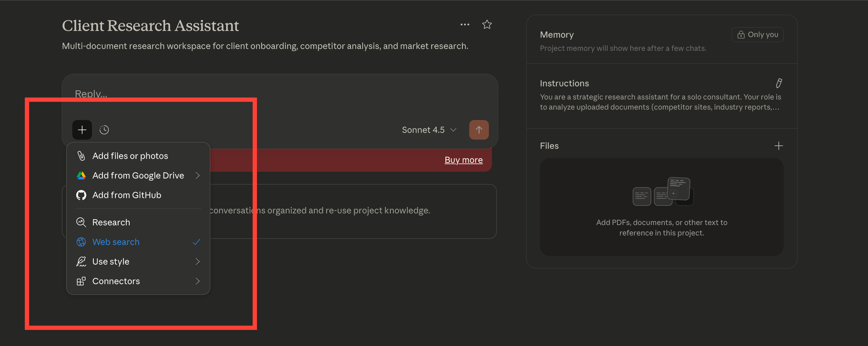Open the Sonnet 4.5 model dropdown
868x346 pixels.
click(428, 130)
